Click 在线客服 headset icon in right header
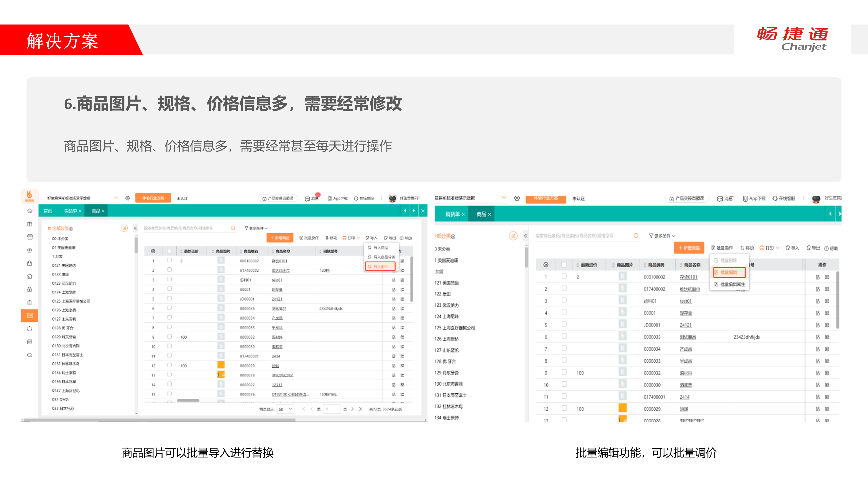This screenshot has height=488, width=868. point(775,198)
